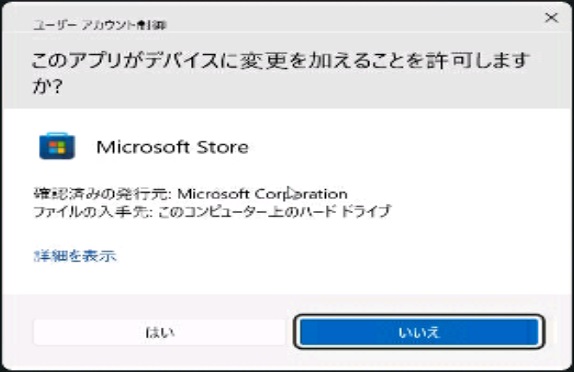
Task: Click the 確認済みの発行元 label
Action: [102, 194]
